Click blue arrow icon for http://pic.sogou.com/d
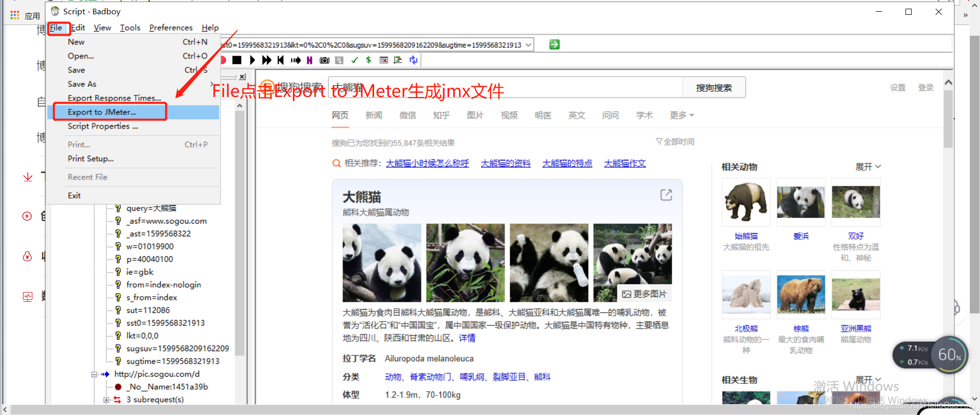The image size is (980, 415). 105,374
